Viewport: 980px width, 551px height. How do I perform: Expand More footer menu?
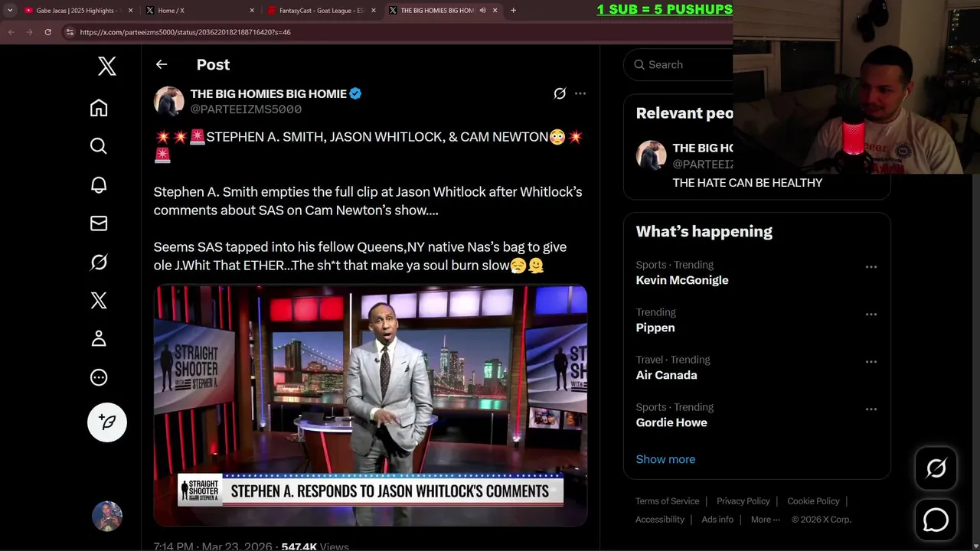point(765,520)
